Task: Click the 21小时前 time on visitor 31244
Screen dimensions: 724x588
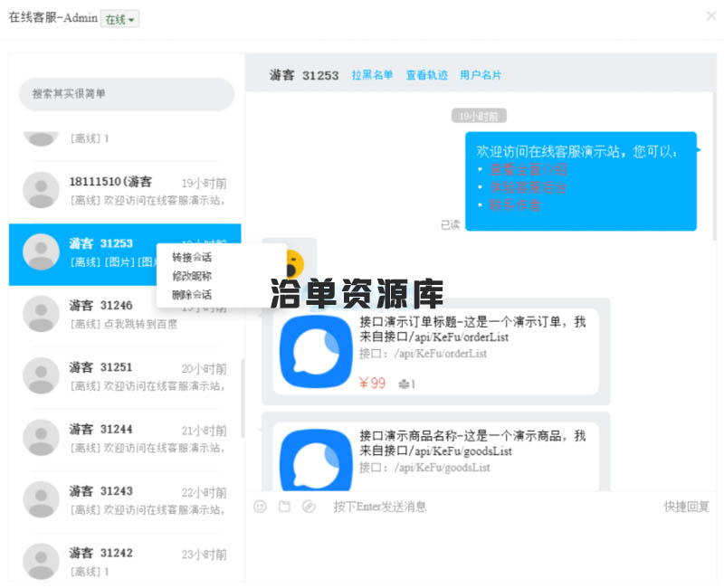Action: 205,431
